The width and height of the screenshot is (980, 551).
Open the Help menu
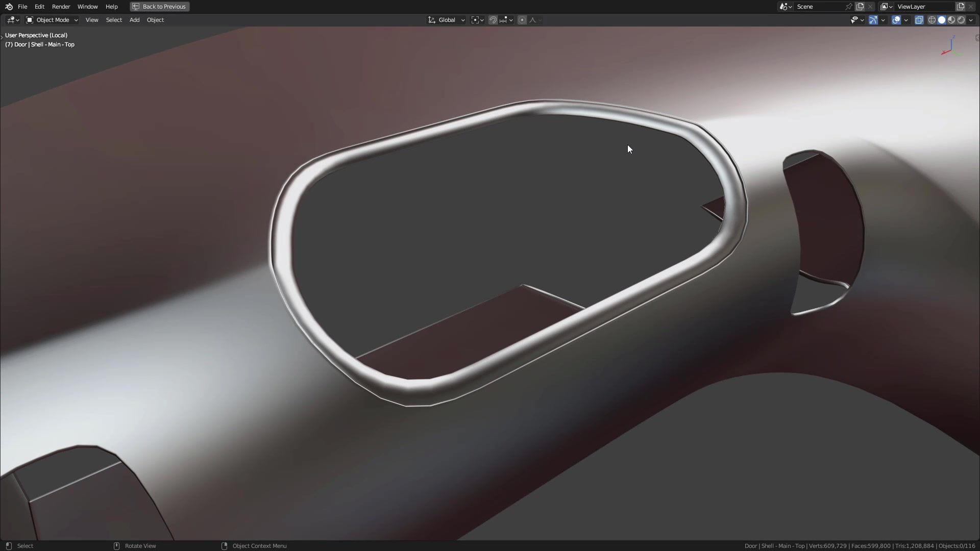[x=111, y=7]
